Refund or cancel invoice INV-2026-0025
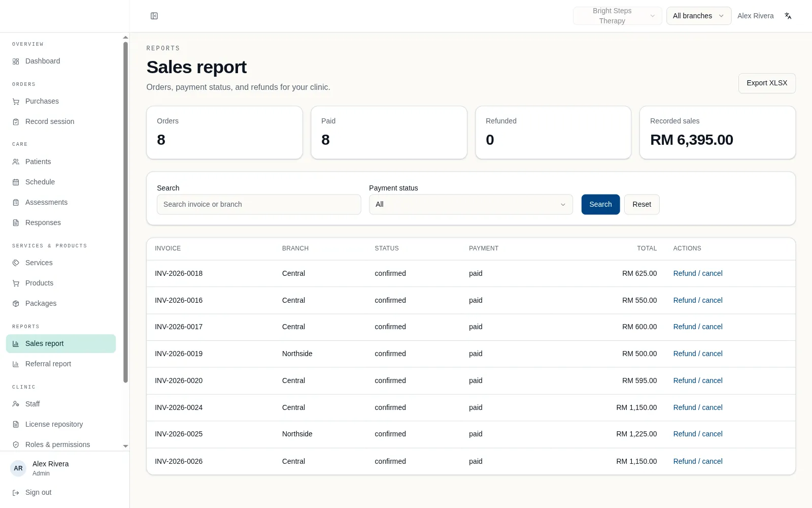This screenshot has height=508, width=812. 698,434
